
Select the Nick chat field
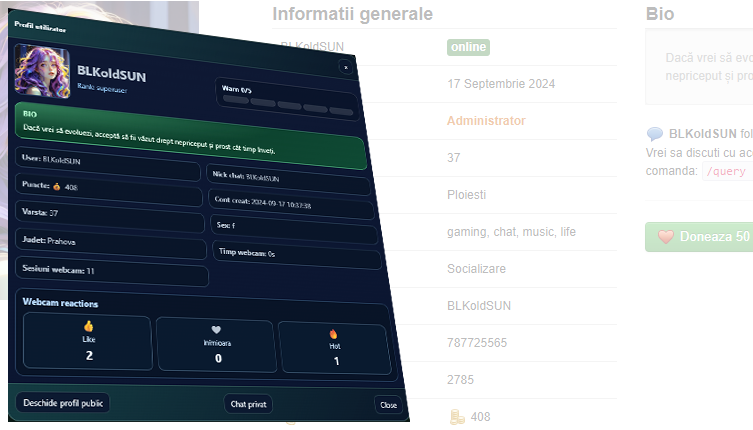click(288, 179)
